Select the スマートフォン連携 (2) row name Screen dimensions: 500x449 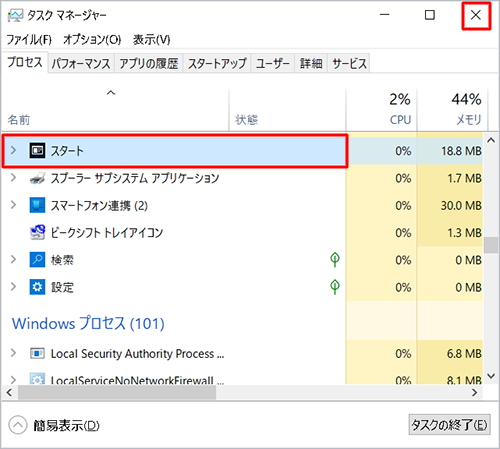[x=99, y=206]
